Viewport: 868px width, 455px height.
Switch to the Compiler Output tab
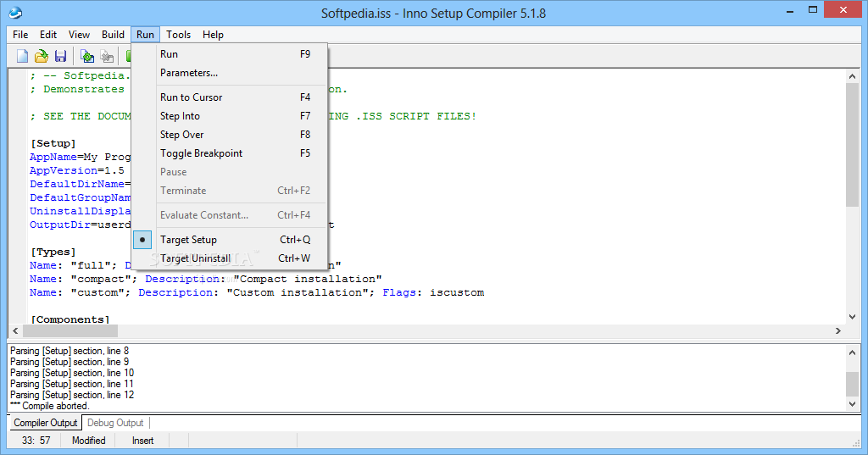point(46,423)
